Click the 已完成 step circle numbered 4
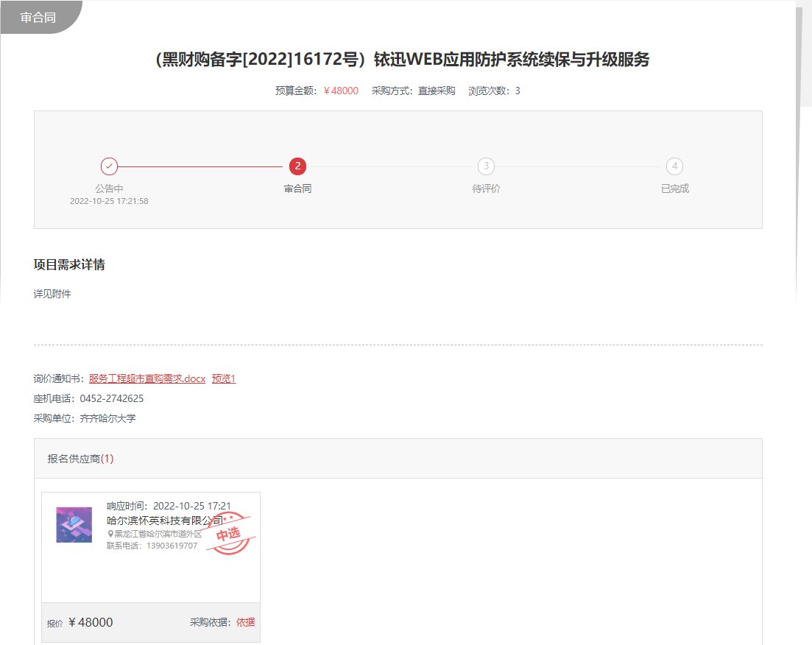This screenshot has width=812, height=645. 674,166
